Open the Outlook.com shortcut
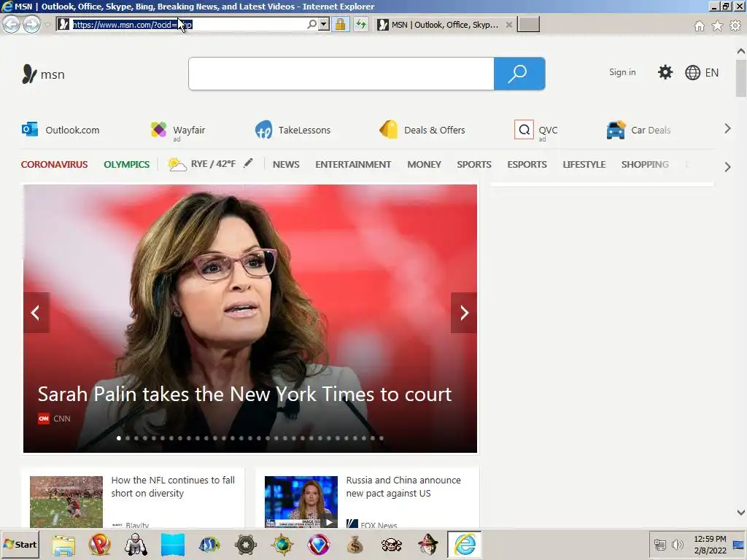This screenshot has width=747, height=560. coord(61,130)
